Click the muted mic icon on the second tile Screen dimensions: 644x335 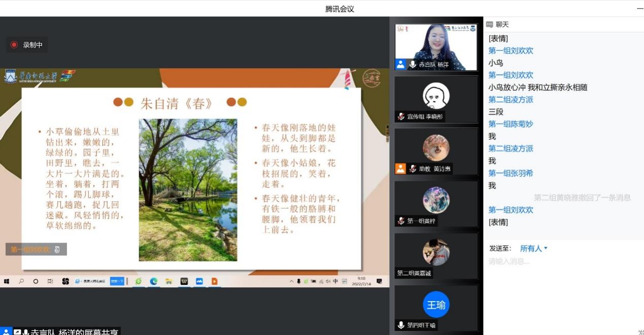[401, 117]
